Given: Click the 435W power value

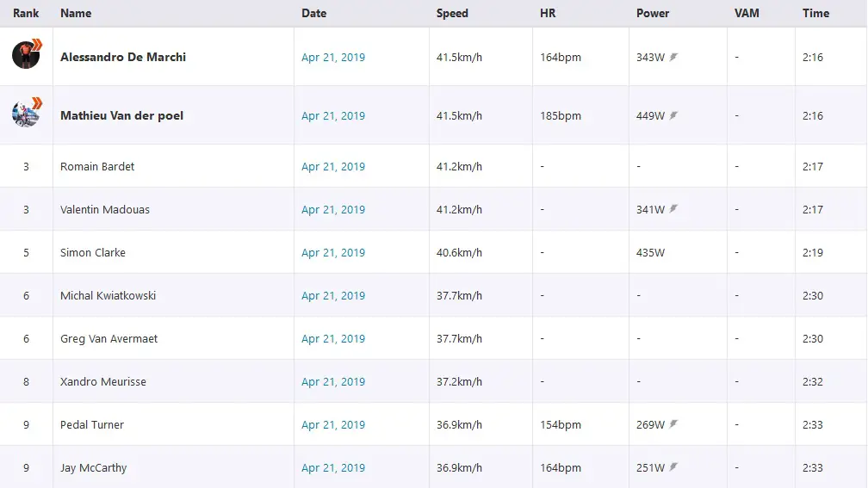Looking at the screenshot, I should coord(650,253).
